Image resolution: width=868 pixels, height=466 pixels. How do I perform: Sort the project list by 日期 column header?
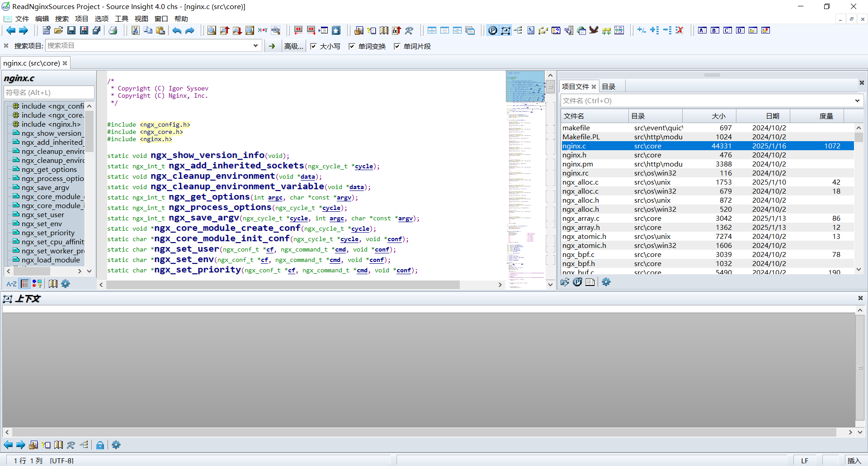[x=763, y=116]
